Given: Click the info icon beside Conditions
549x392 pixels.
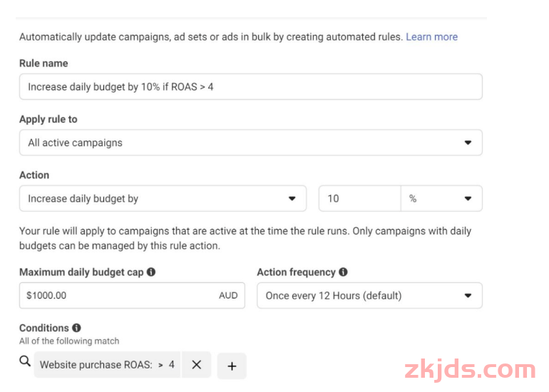Looking at the screenshot, I should click(76, 328).
